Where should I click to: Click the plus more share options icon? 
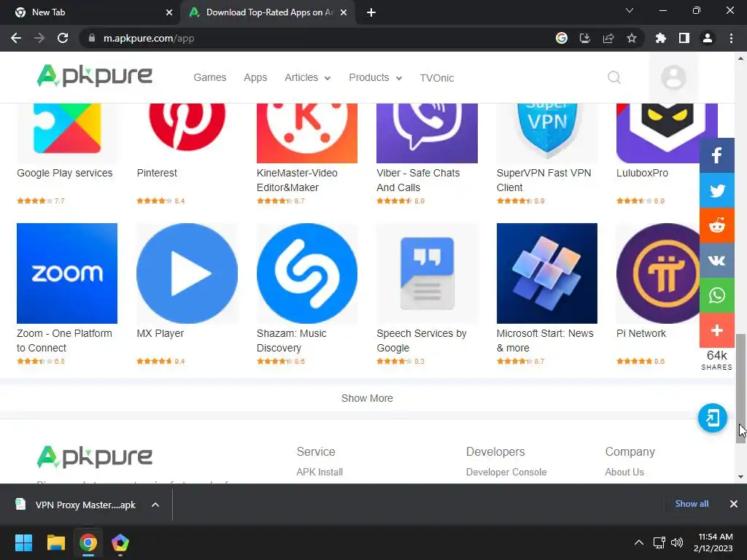pos(716,330)
